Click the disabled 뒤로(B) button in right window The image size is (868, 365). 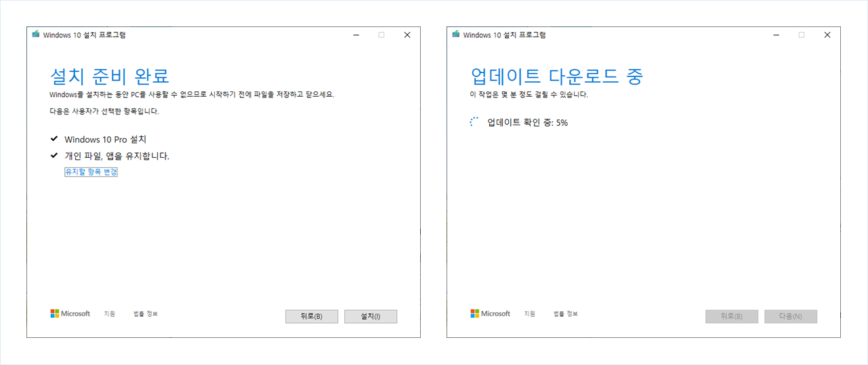732,316
